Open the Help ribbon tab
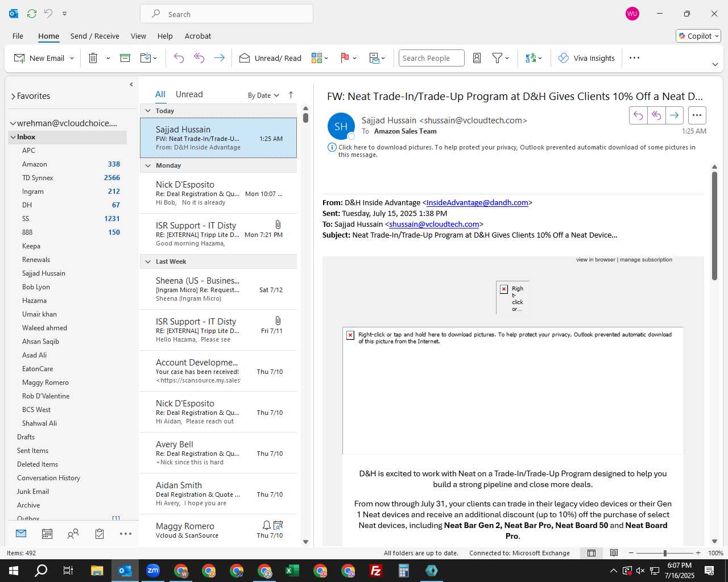728x582 pixels. pos(165,36)
